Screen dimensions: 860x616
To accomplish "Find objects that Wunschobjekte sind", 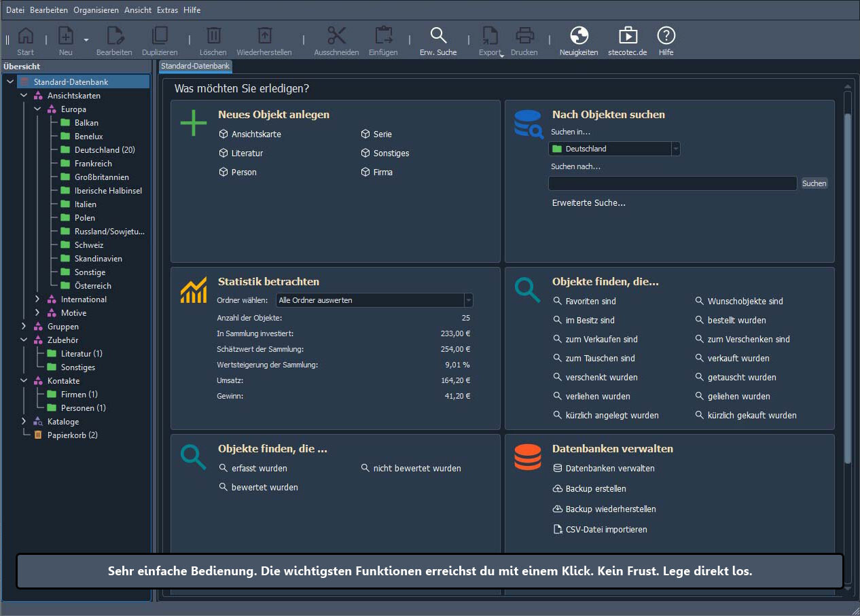I will click(739, 301).
